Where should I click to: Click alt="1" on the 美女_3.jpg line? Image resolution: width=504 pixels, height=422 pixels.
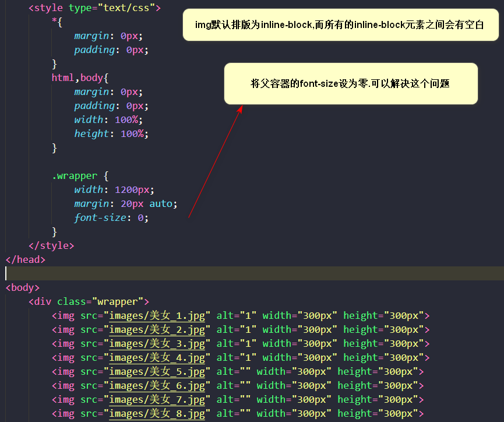[x=236, y=343]
